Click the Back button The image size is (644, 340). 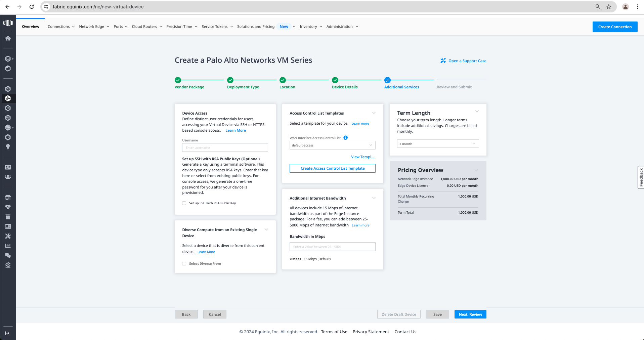(x=186, y=314)
